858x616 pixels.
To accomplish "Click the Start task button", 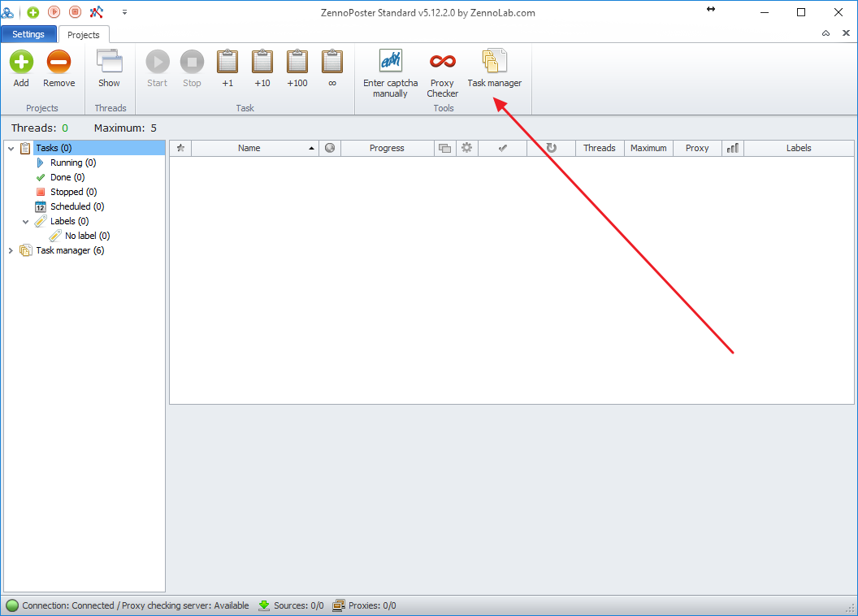I will [x=158, y=68].
